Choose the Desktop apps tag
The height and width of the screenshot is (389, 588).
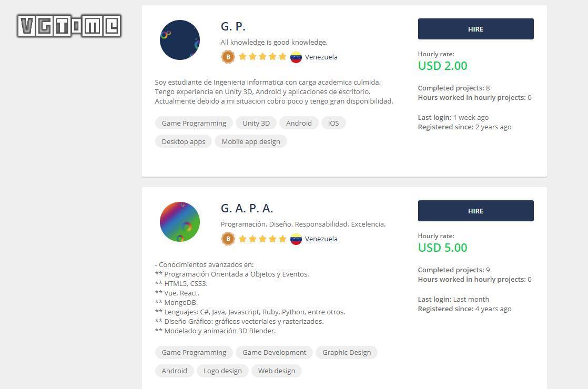pyautogui.click(x=184, y=141)
